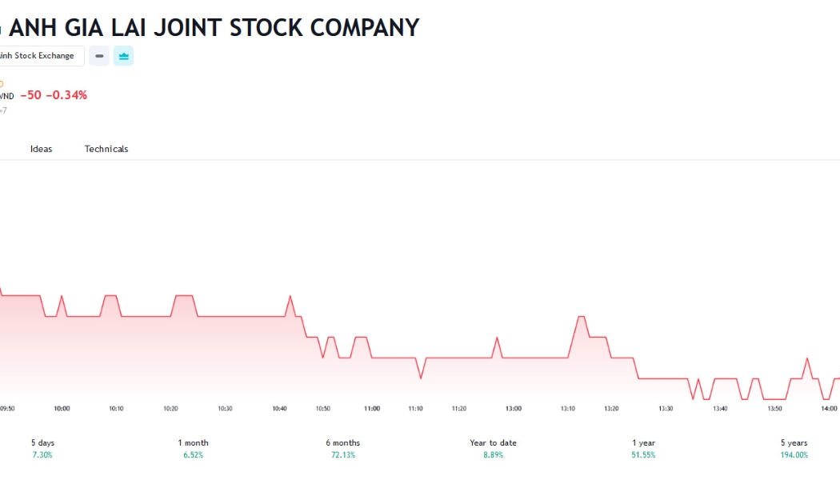The image size is (840, 504).
Task: Open the Ideas tab
Action: coord(42,149)
